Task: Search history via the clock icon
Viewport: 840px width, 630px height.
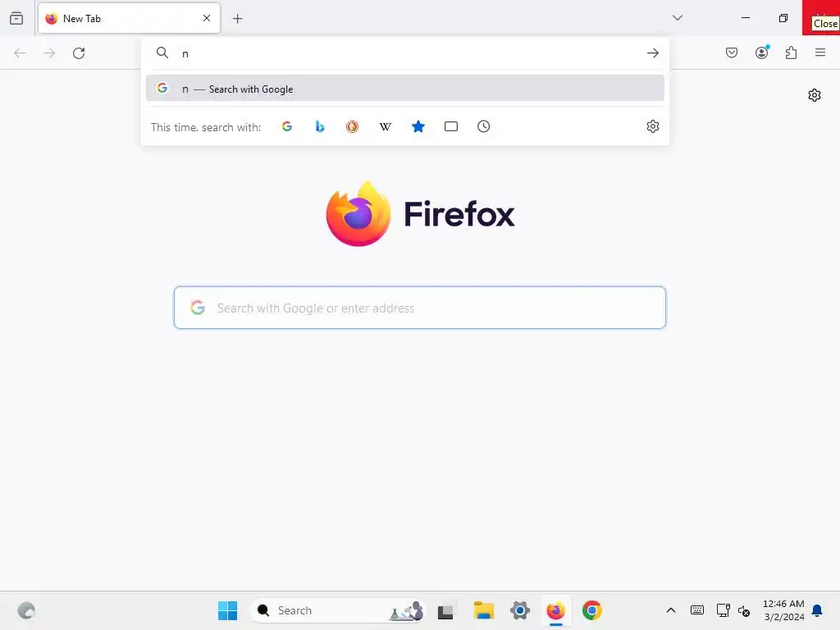Action: point(484,126)
